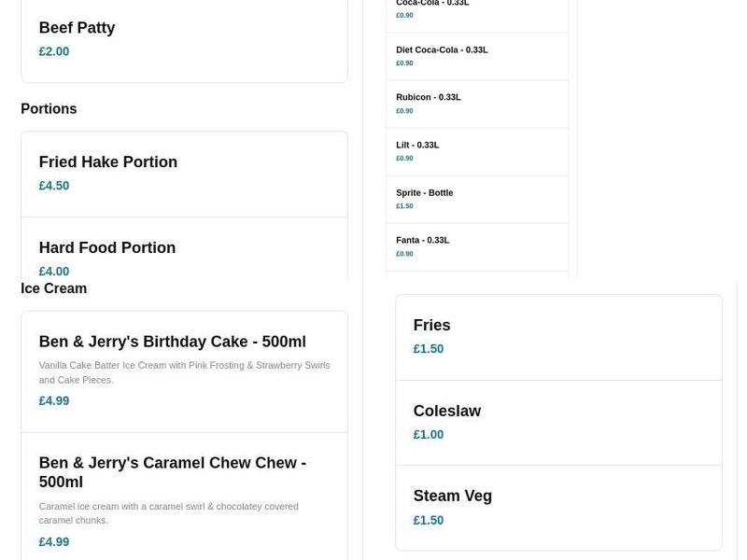The width and height of the screenshot is (747, 560).
Task: Click the Birthday Cake description text
Action: 184,372
